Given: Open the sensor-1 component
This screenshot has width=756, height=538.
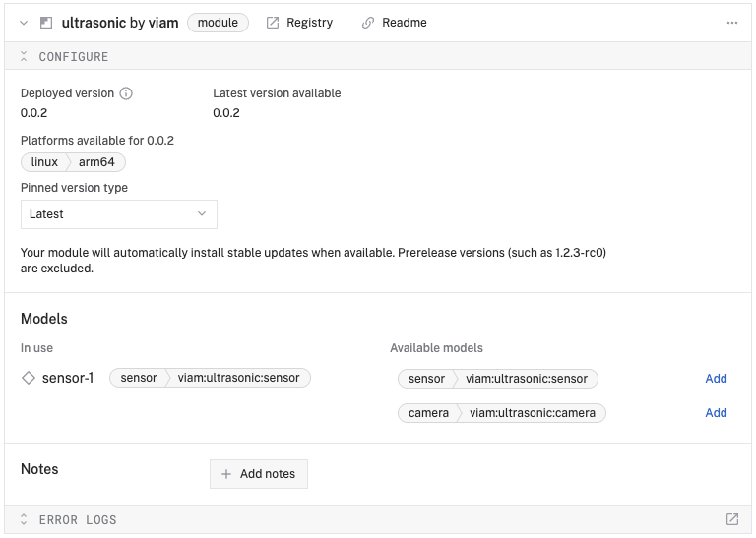Looking at the screenshot, I should [68, 378].
